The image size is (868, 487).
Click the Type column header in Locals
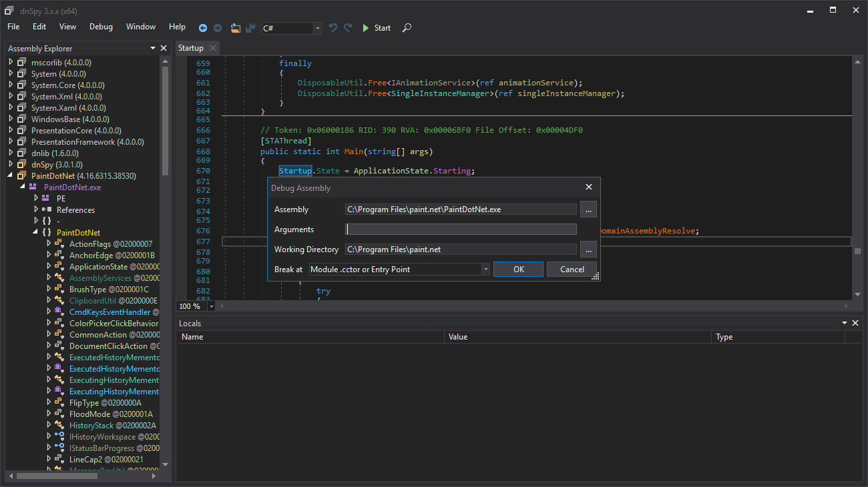pyautogui.click(x=779, y=337)
